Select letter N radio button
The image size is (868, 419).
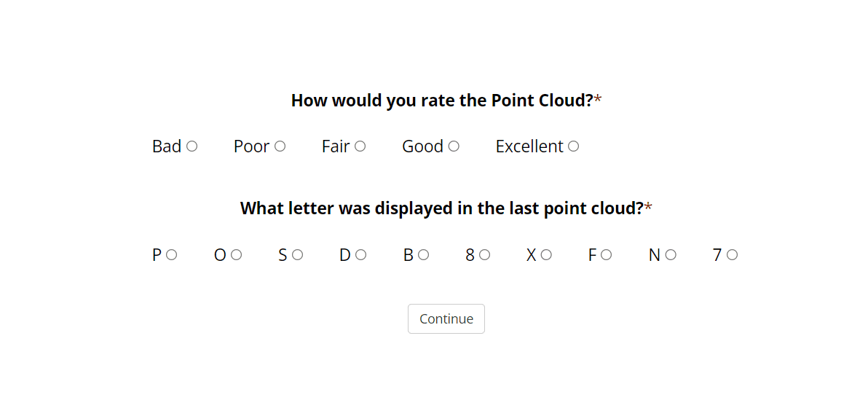click(671, 255)
